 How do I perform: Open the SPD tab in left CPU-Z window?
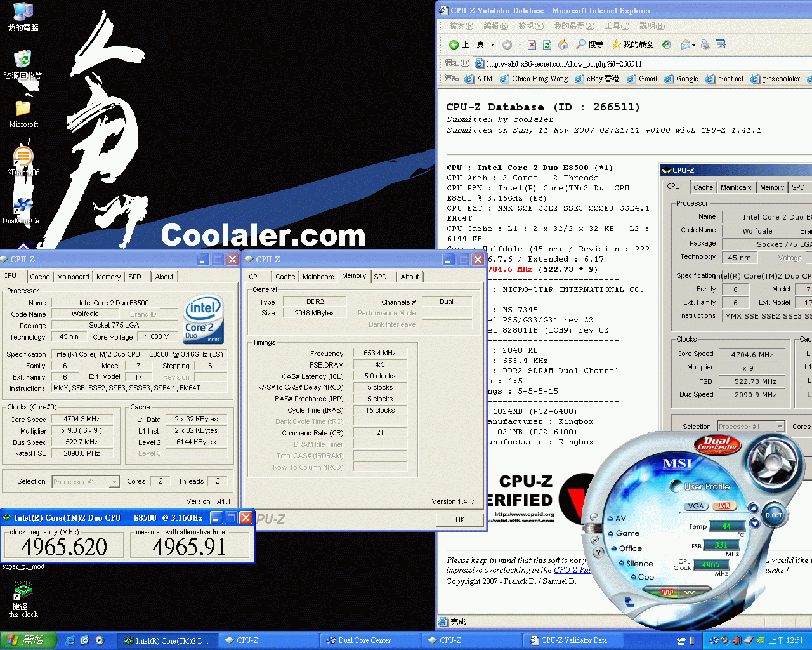pyautogui.click(x=134, y=277)
